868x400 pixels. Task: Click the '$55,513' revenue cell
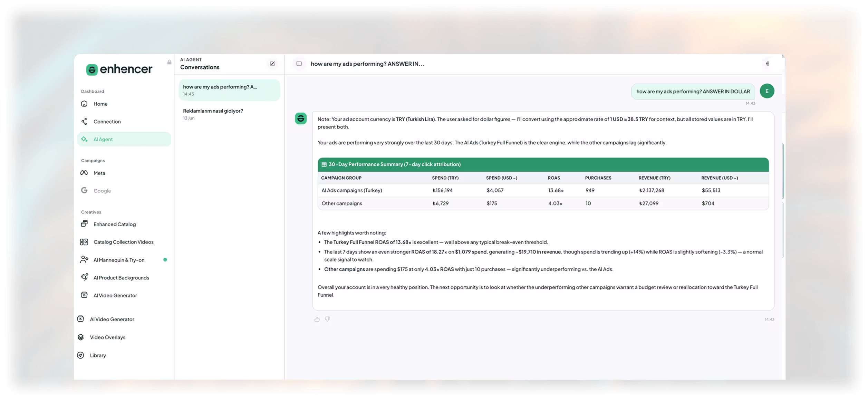pyautogui.click(x=711, y=190)
